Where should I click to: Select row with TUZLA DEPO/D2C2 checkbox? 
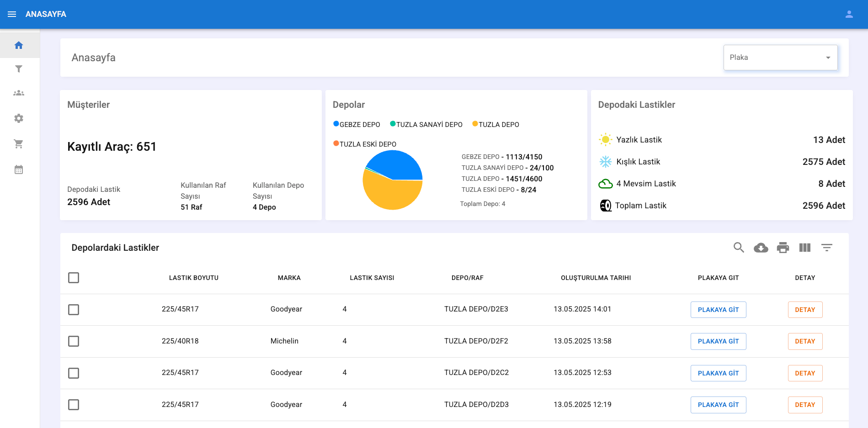pos(74,373)
